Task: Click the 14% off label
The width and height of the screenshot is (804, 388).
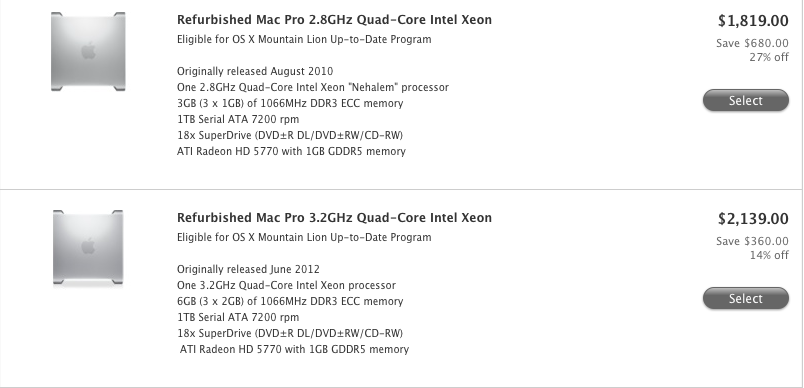Action: point(769,255)
